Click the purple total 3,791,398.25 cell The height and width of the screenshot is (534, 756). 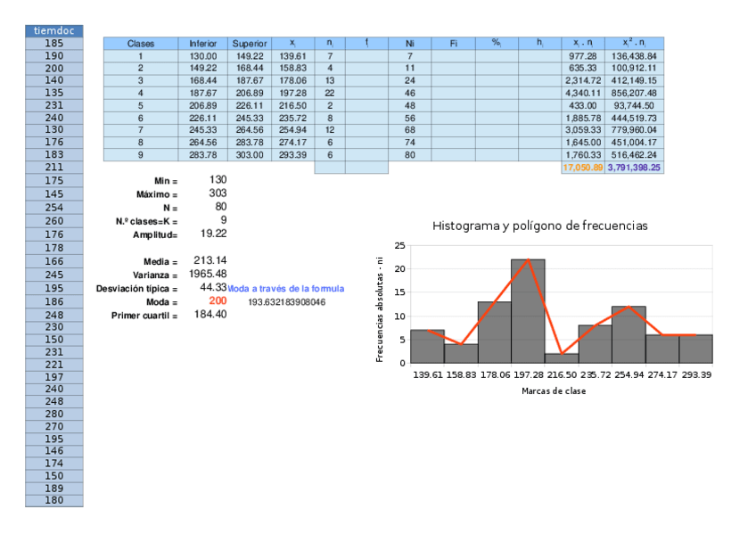click(x=635, y=168)
